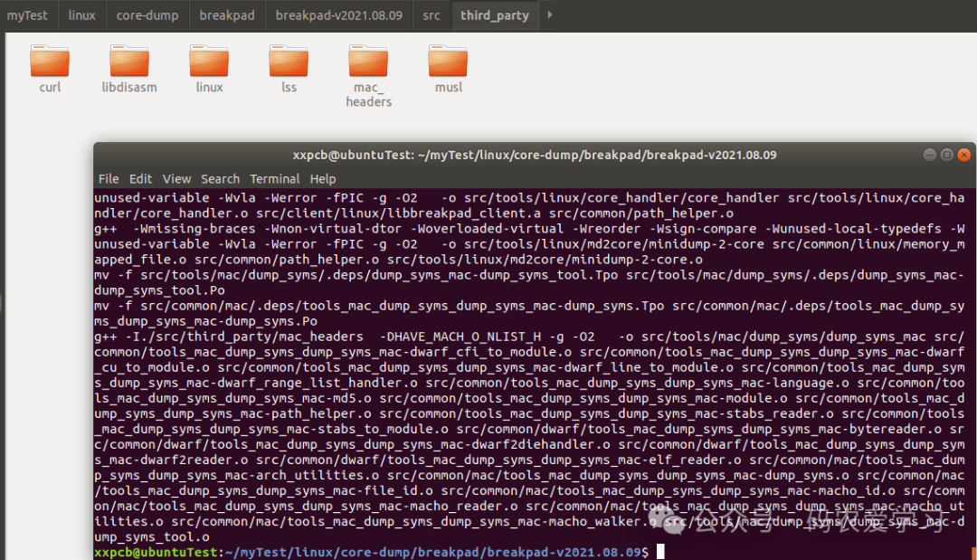Click the terminal prompt cursor
This screenshot has width=977, height=560.
(x=660, y=552)
